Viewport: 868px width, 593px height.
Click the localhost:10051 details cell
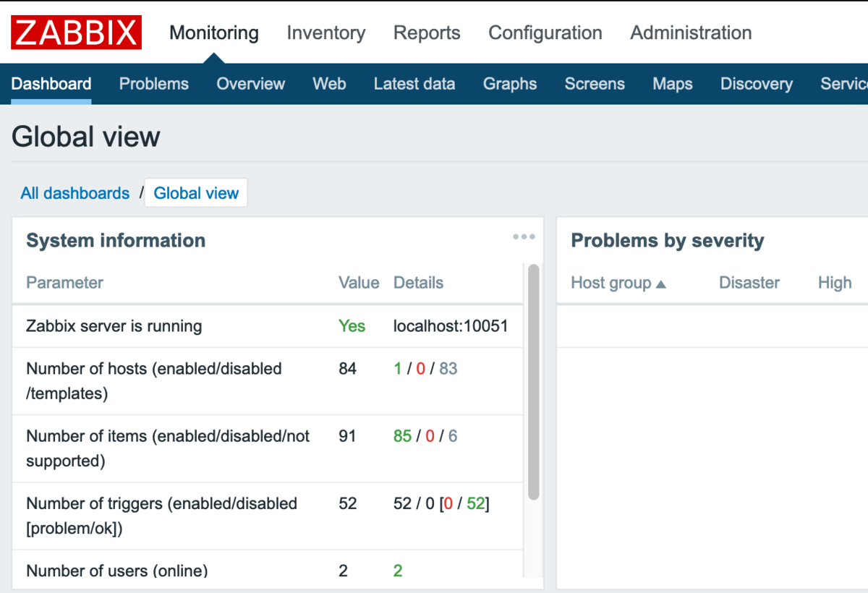tap(451, 326)
